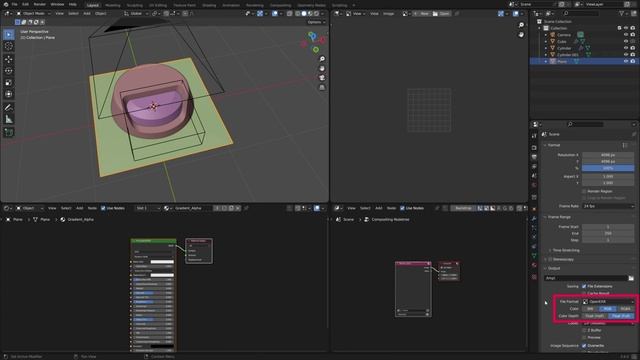Click the green Z axis gizmo circle

click(316, 50)
